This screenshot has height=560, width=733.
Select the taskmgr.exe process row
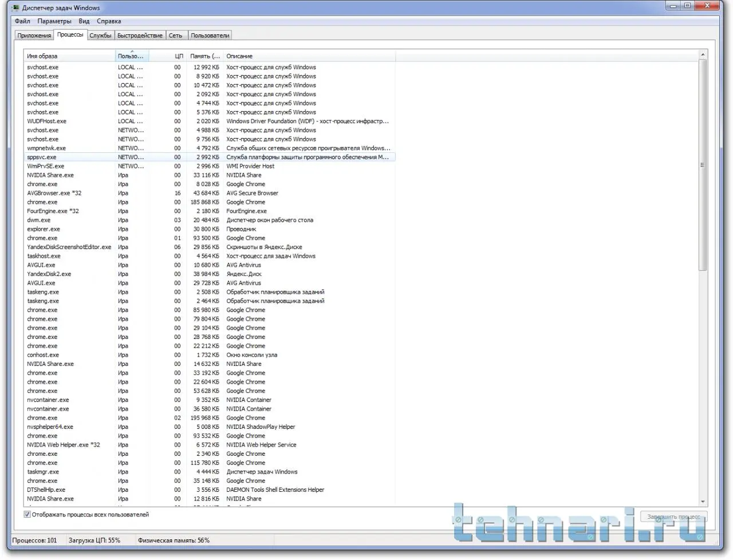click(210, 472)
